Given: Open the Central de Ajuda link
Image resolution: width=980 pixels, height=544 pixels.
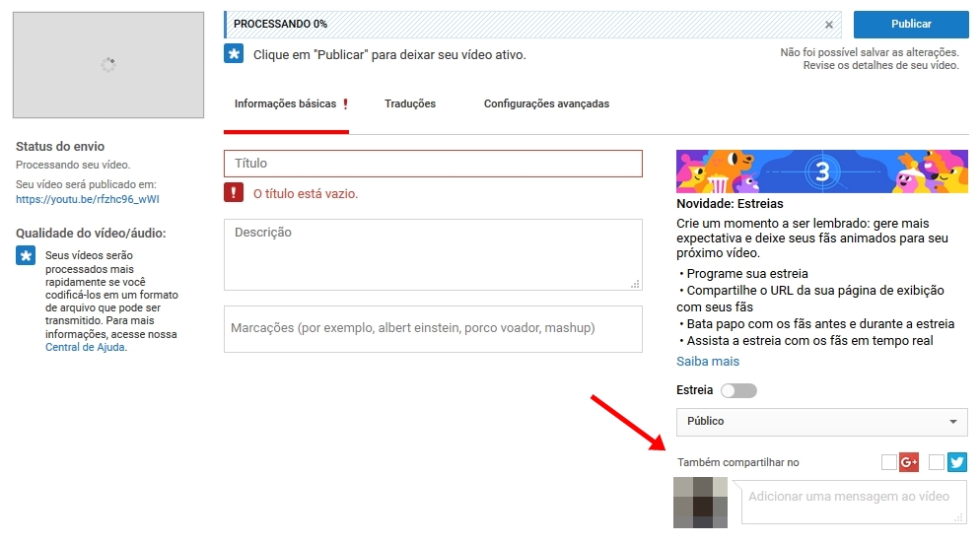Looking at the screenshot, I should click(85, 347).
